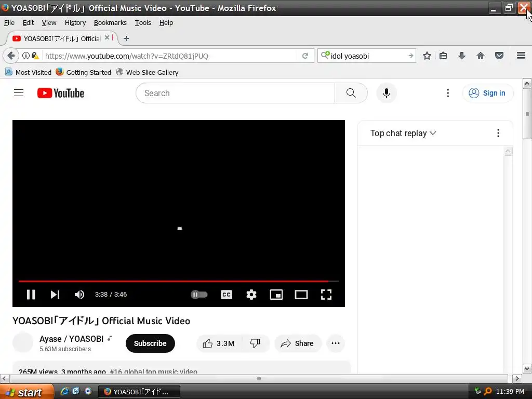
Task: Enter full screen mode
Action: (326, 295)
